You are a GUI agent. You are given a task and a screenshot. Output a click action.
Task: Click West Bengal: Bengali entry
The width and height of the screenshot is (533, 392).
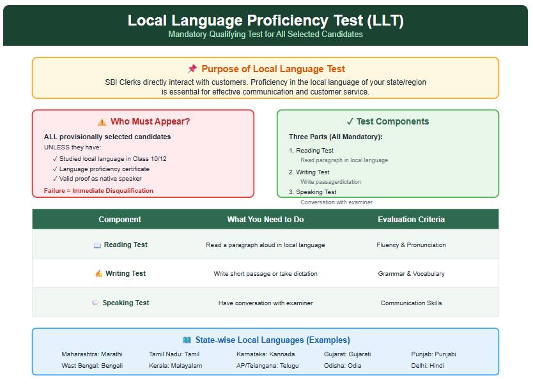tap(92, 366)
